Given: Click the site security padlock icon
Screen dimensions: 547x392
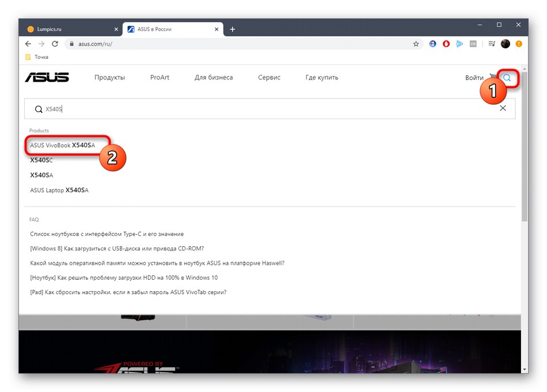Looking at the screenshot, I should pyautogui.click(x=72, y=44).
